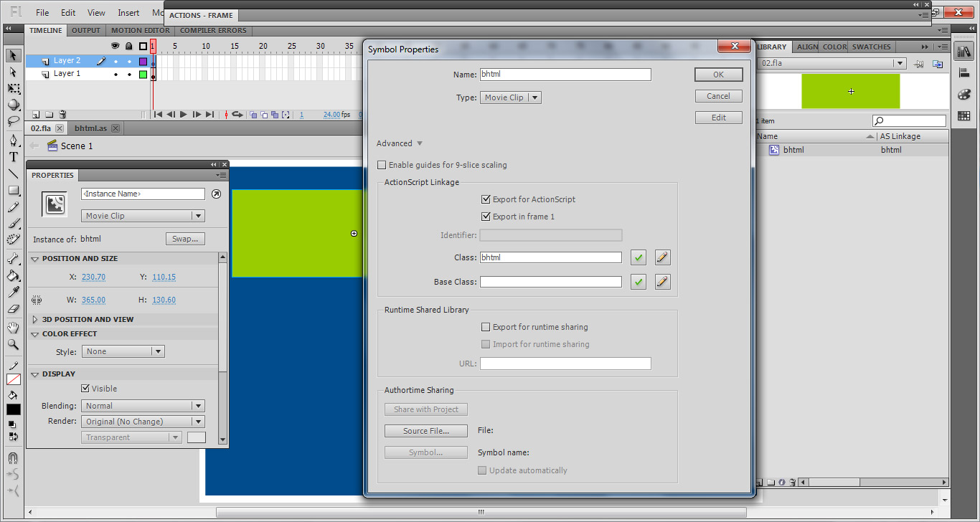Image resolution: width=980 pixels, height=522 pixels.
Task: Open Align panel icon in right dock
Action: click(963, 74)
